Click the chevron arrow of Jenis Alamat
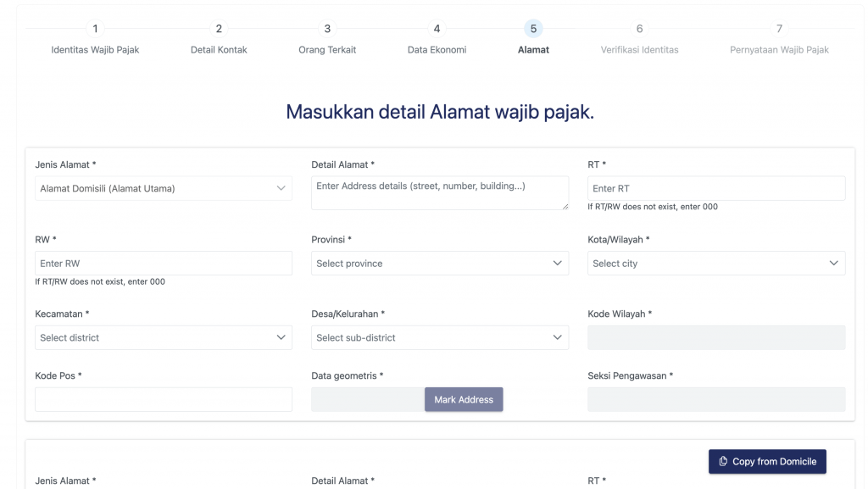The height and width of the screenshot is (489, 868). [281, 188]
